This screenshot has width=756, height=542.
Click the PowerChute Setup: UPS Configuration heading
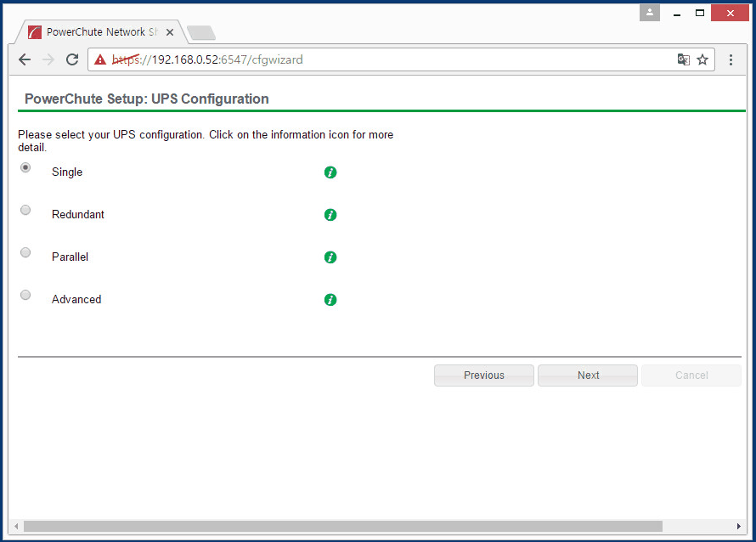coord(147,99)
